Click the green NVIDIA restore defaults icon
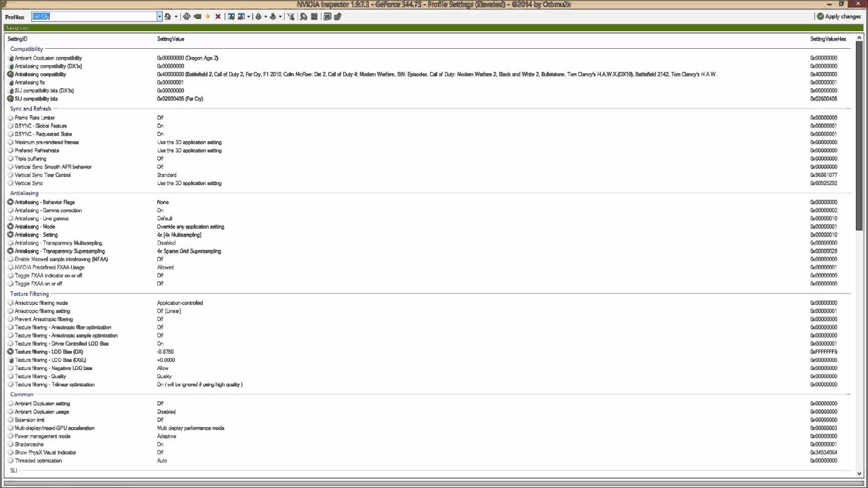Image resolution: width=868 pixels, height=488 pixels. [197, 16]
